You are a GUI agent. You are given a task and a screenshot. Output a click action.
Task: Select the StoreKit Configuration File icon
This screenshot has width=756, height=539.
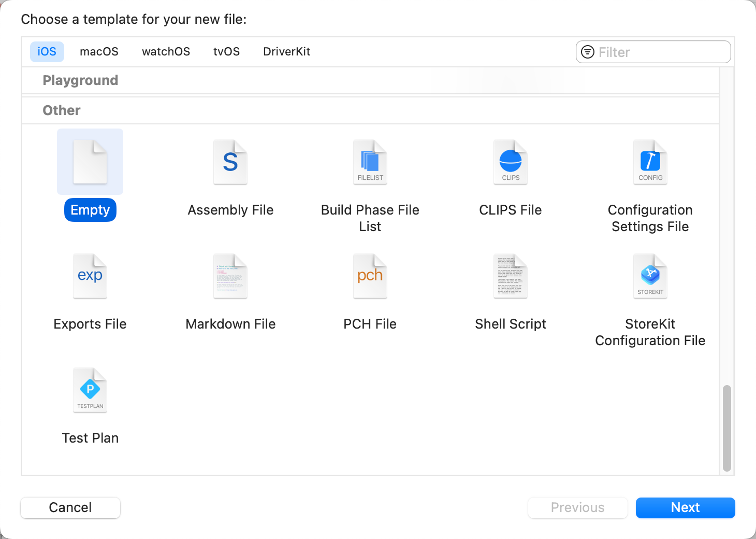650,276
